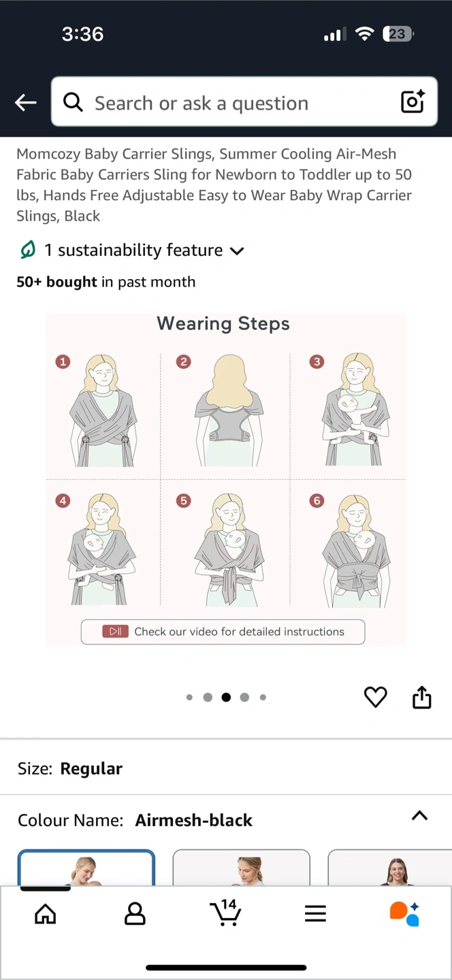
Task: Go to Home tab icon
Action: [x=45, y=914]
